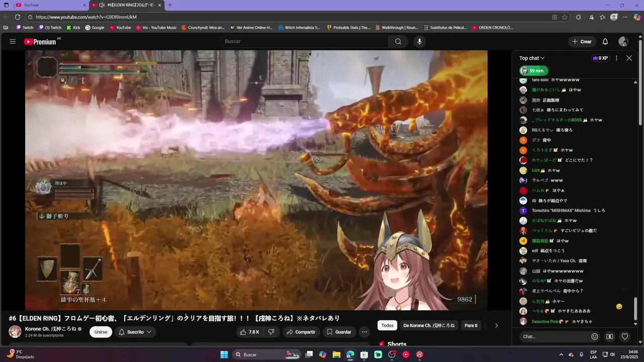
Task: Show hidden system tray icons chevron
Action: (x=561, y=354)
